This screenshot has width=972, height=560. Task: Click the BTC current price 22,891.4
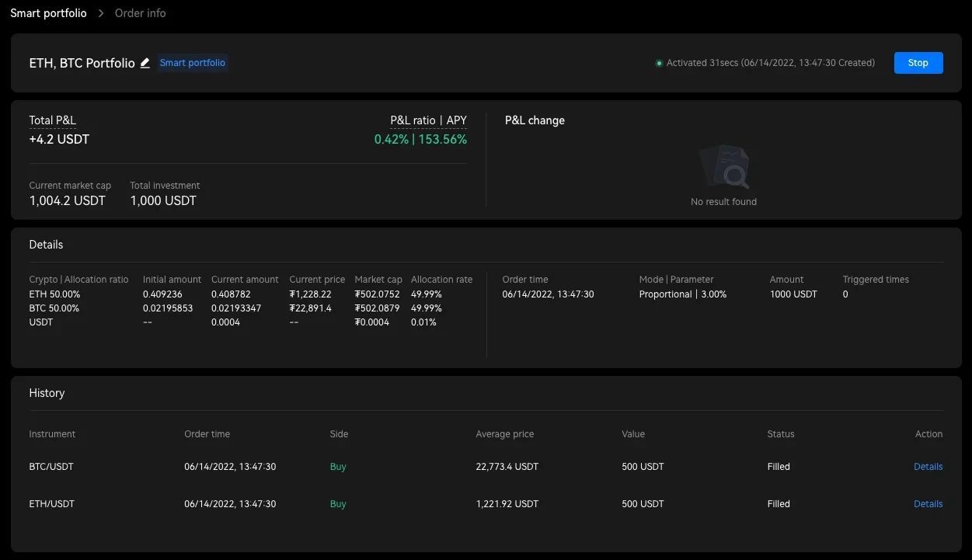coord(311,308)
